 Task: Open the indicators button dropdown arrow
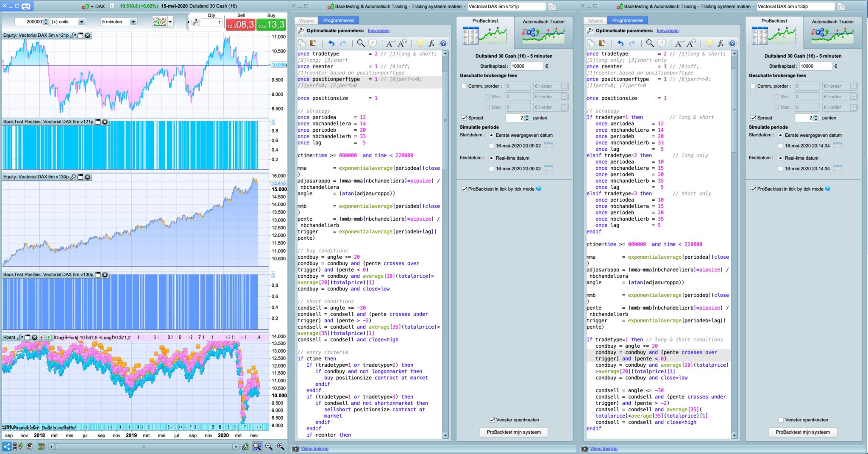click(170, 22)
